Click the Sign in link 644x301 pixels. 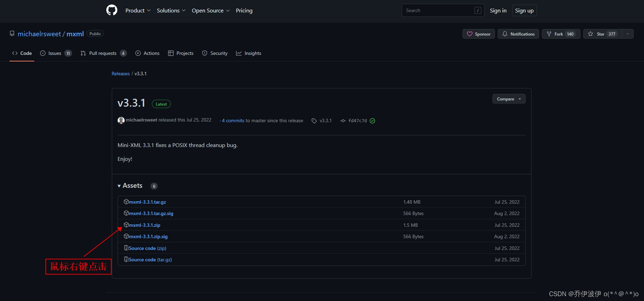pyautogui.click(x=498, y=11)
